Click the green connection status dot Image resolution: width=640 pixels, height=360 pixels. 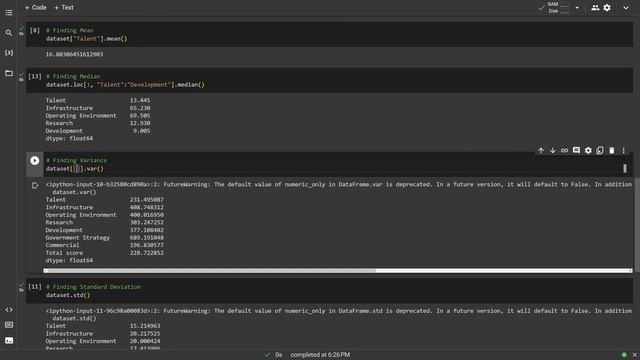pyautogui.click(x=624, y=355)
